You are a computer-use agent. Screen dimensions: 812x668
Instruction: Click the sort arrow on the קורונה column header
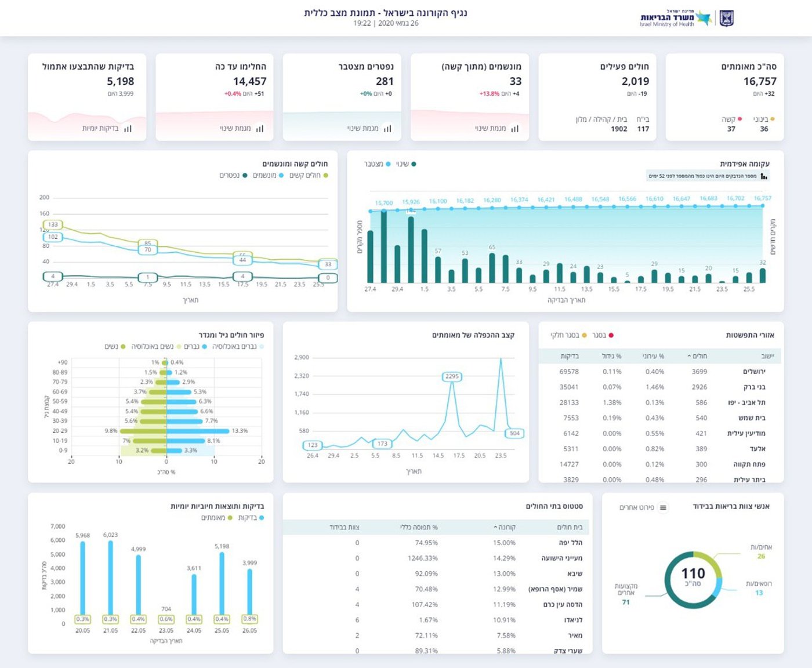pos(495,528)
